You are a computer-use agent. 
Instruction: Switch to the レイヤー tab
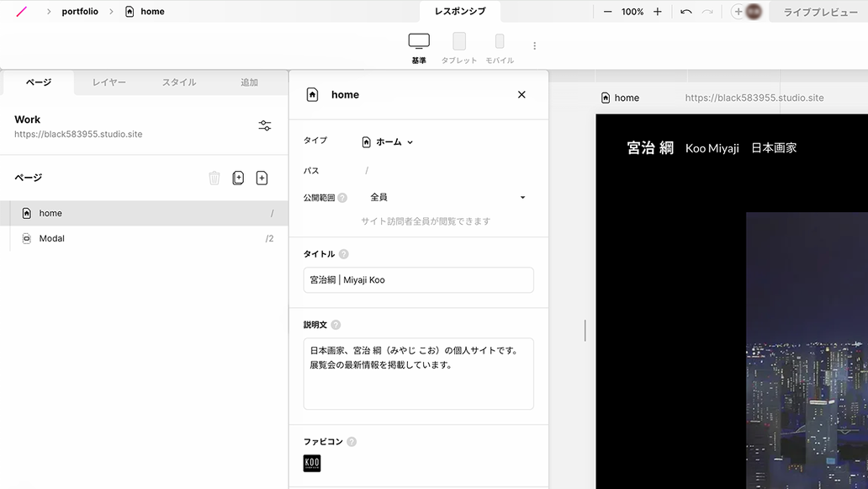click(109, 82)
